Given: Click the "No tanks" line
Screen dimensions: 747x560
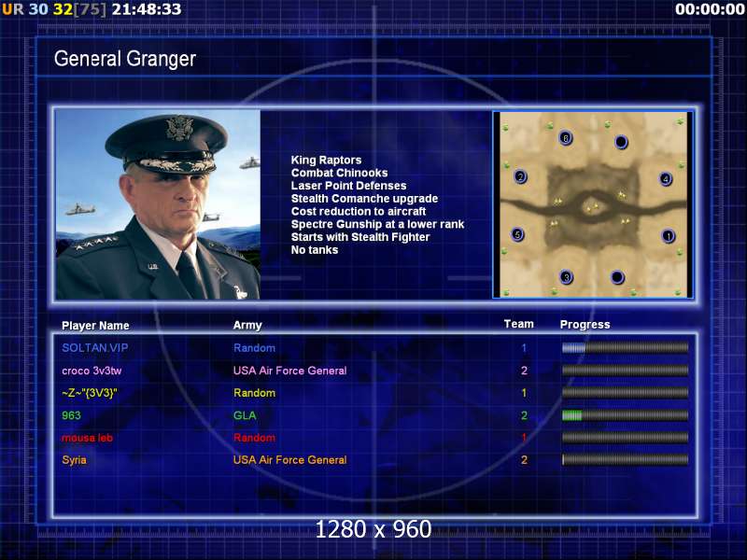Looking at the screenshot, I should 315,250.
